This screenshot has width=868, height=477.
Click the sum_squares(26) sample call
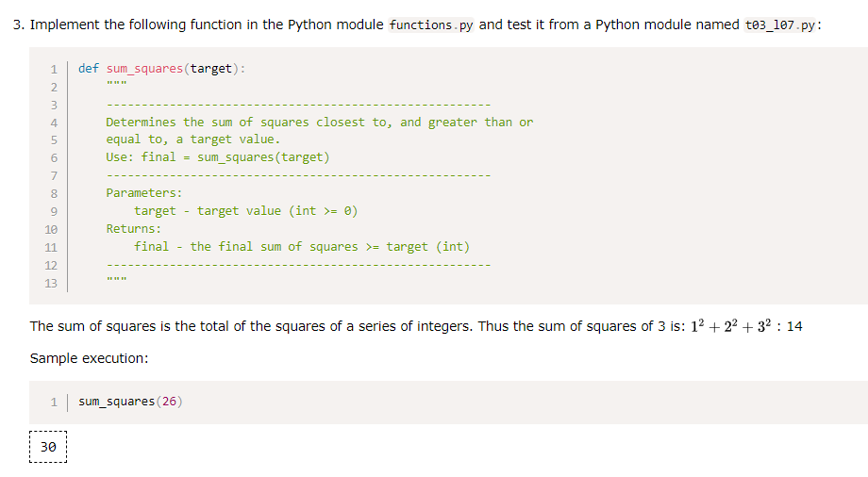pyautogui.click(x=130, y=402)
